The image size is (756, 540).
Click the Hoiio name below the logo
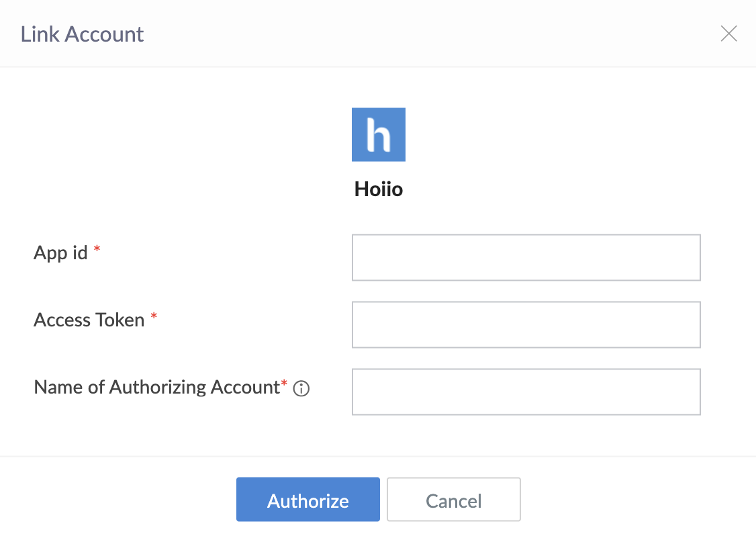[379, 189]
